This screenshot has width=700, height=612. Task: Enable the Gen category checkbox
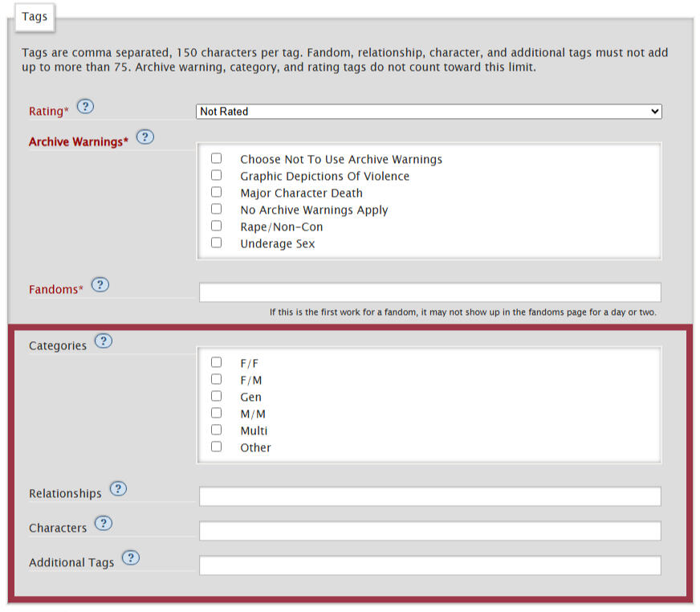point(216,396)
